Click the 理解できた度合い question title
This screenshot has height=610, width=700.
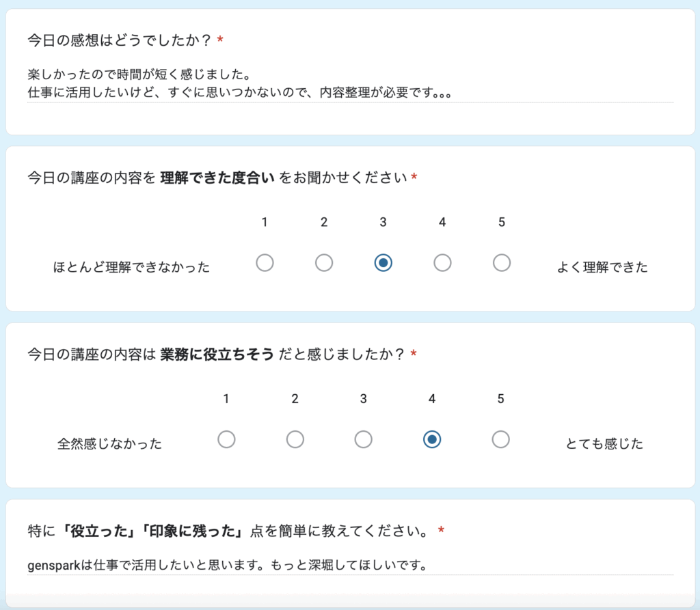point(217,178)
